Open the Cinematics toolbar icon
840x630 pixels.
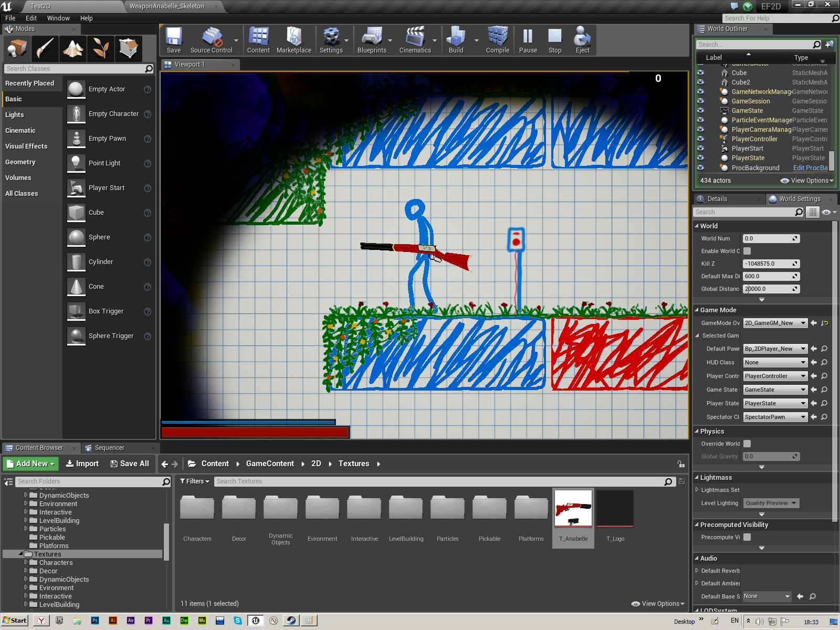click(x=415, y=40)
